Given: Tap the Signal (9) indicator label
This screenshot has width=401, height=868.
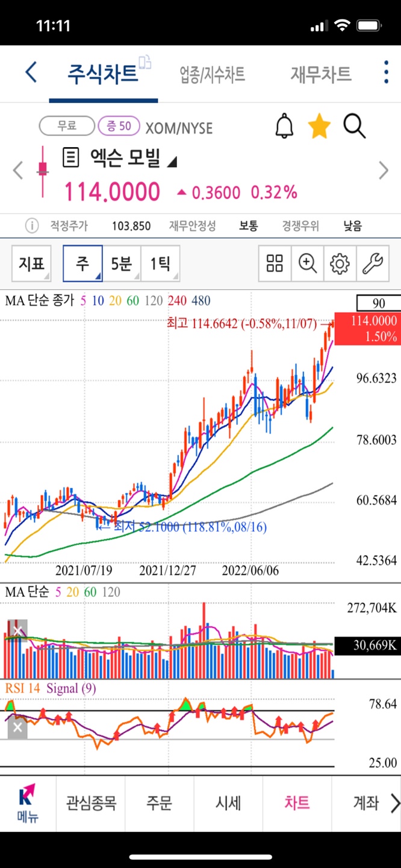Looking at the screenshot, I should pyautogui.click(x=71, y=688).
